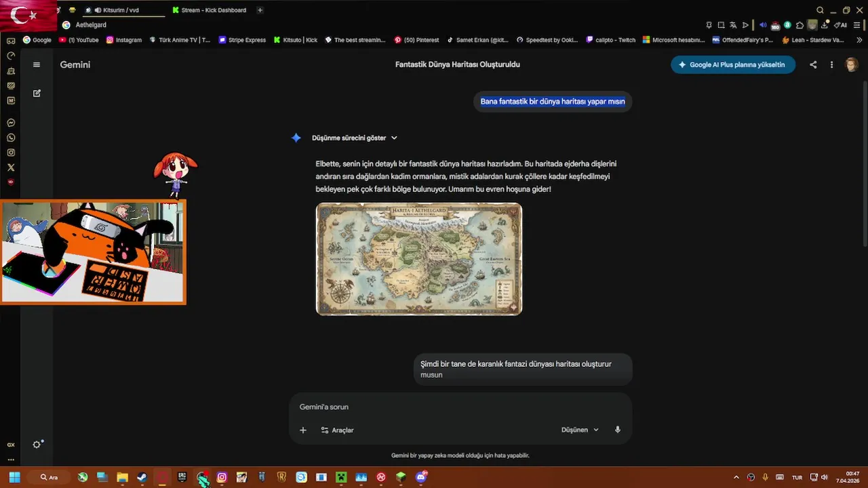The image size is (868, 488).
Task: Click chat title 'Fantastik Dünya Haritası Oluşturuldu'
Action: click(458, 65)
